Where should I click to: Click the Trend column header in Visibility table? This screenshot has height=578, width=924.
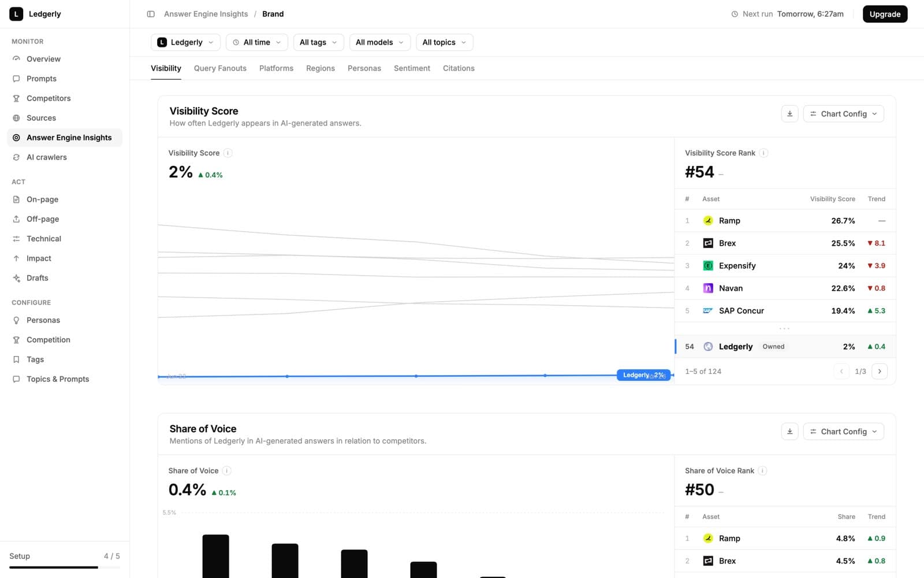(876, 199)
